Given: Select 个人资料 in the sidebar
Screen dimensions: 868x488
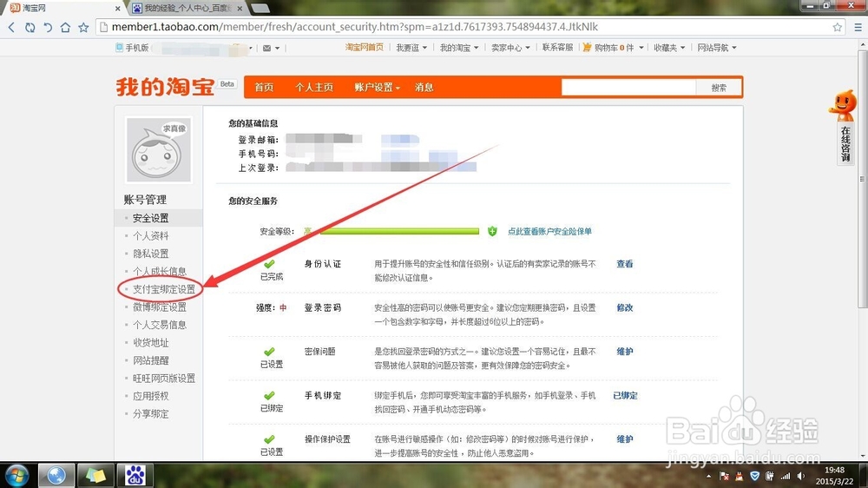Looking at the screenshot, I should (x=150, y=236).
